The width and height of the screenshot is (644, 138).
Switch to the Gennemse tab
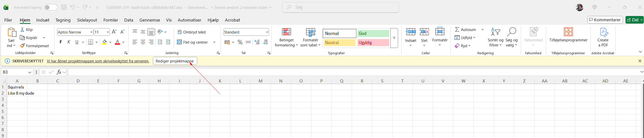point(150,20)
